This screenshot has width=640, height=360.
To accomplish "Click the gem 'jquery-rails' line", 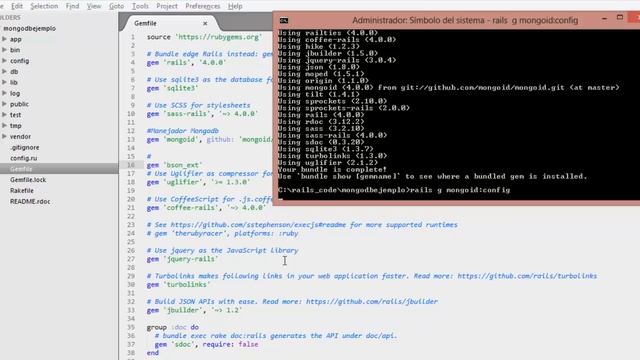I will 182,259.
